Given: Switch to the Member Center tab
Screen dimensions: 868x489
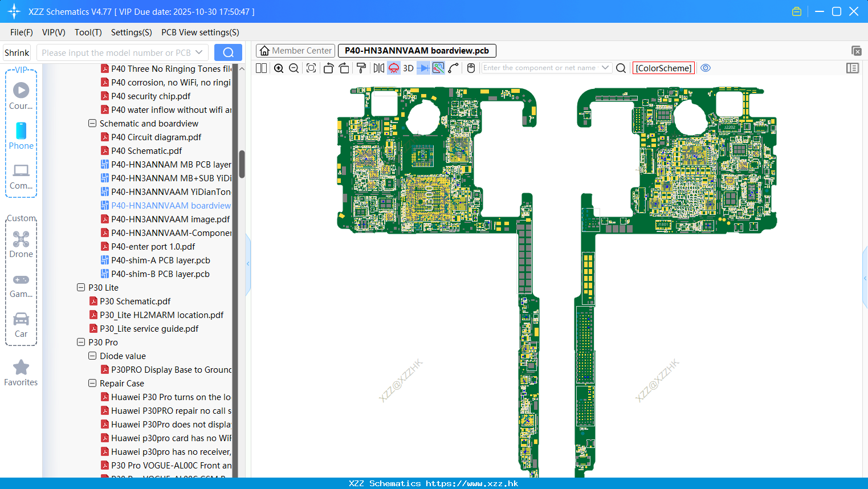Looking at the screenshot, I should 296,51.
